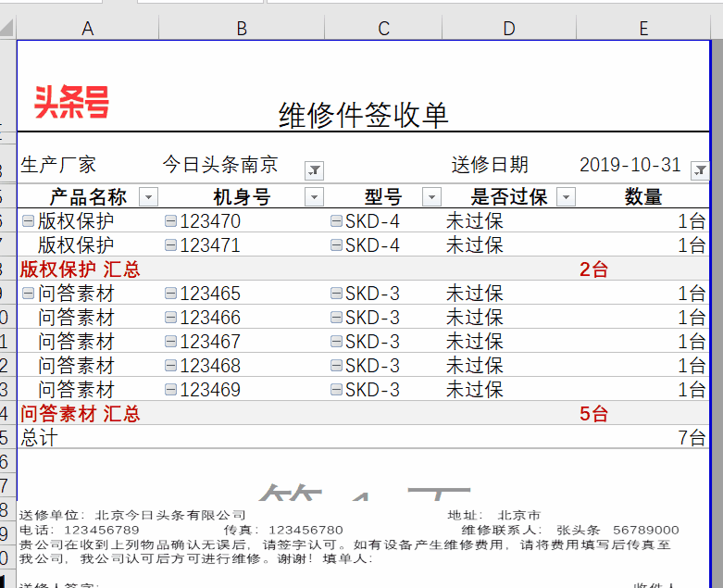This screenshot has width=723, height=588.
Task: Select the 2019-10-31 date cell
Action: pyautogui.click(x=630, y=165)
